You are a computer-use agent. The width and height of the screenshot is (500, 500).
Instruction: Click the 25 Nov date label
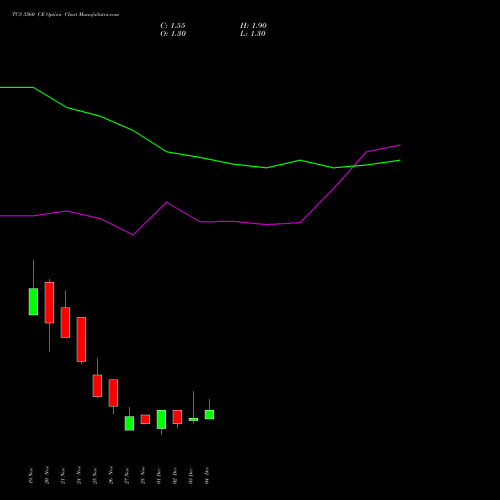tap(95, 476)
